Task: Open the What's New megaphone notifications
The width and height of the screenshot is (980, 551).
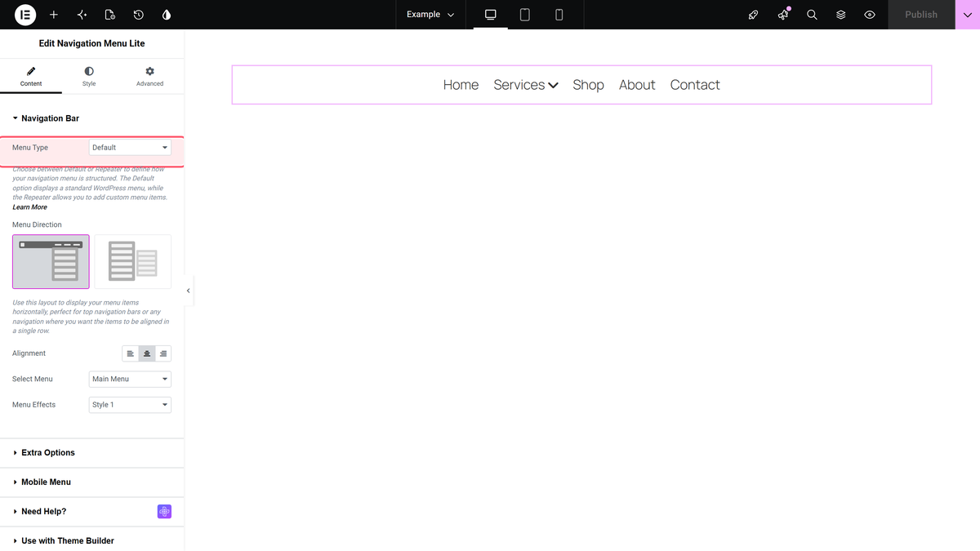Action: pyautogui.click(x=783, y=15)
